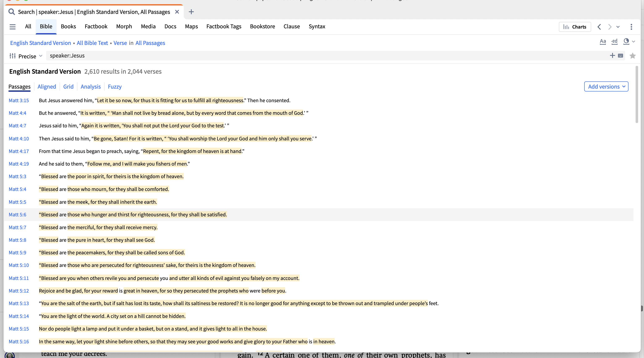Switch to the Morph search tab
The height and width of the screenshot is (358, 644).
pyautogui.click(x=124, y=26)
